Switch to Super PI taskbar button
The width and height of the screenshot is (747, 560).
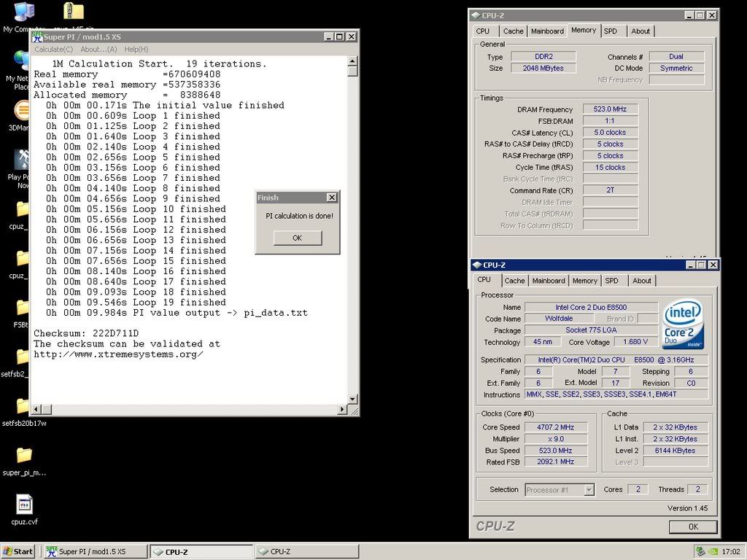(x=96, y=551)
